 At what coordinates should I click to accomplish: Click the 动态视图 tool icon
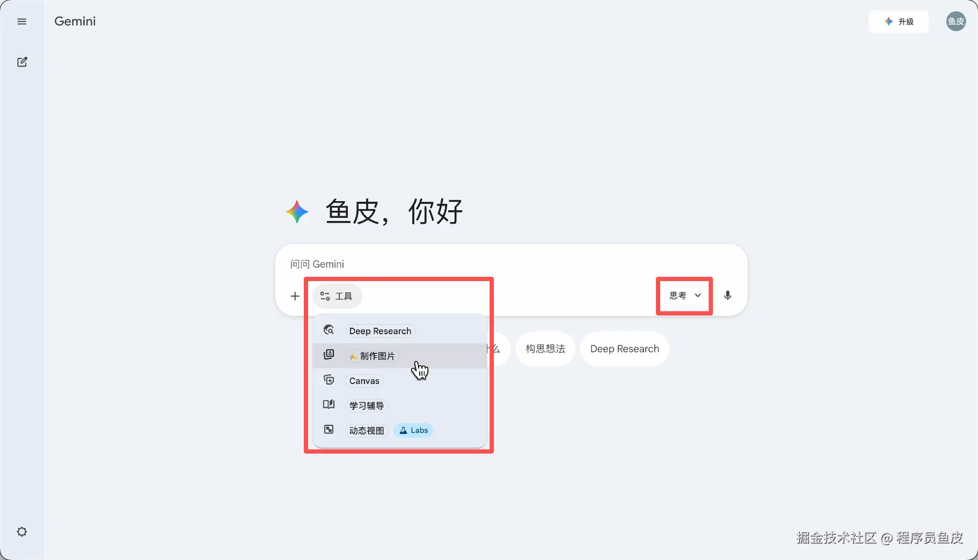click(329, 429)
